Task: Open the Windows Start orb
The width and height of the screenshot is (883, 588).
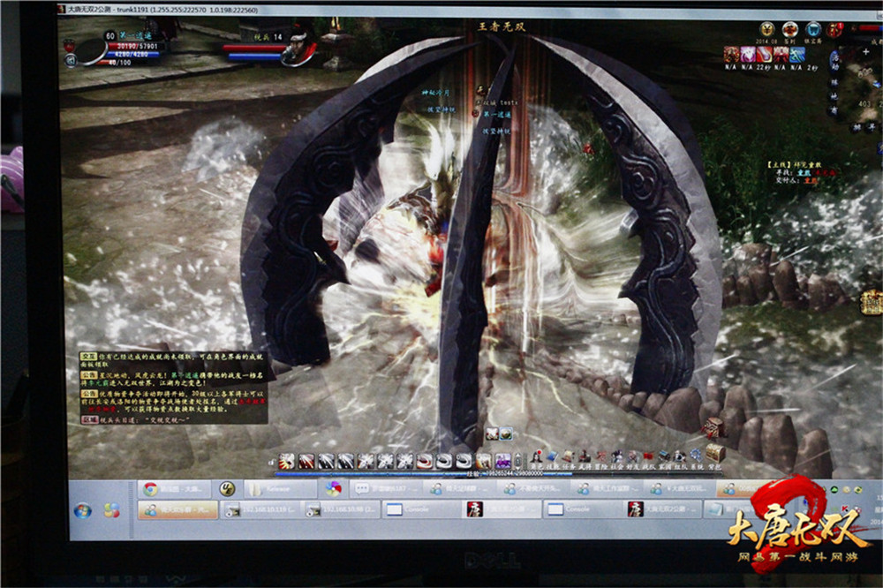Action: [82, 511]
